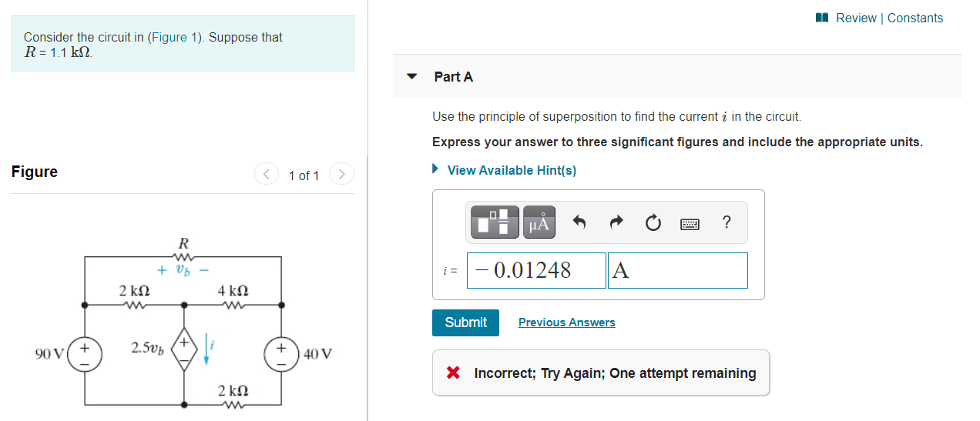Click the value field containing −0.01248

point(536,270)
